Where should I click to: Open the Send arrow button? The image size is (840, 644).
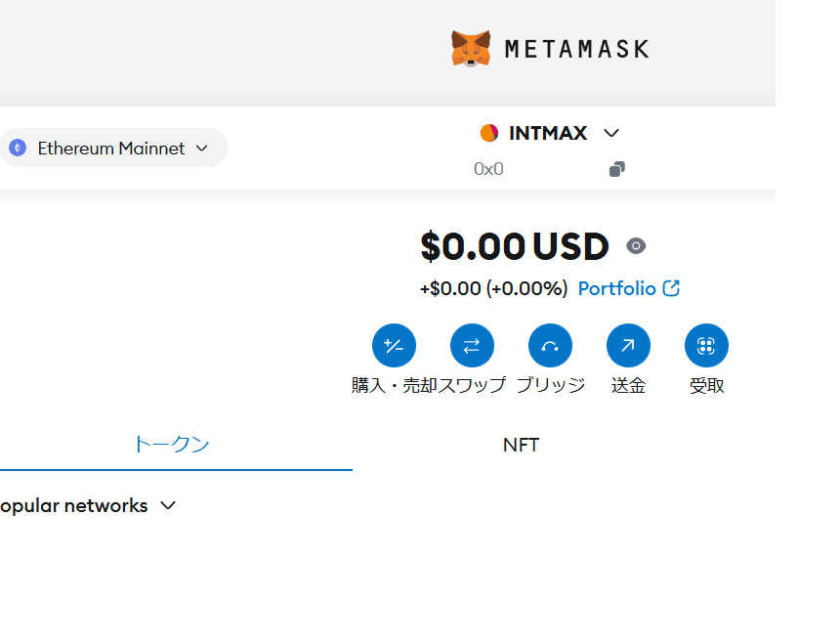tap(628, 346)
